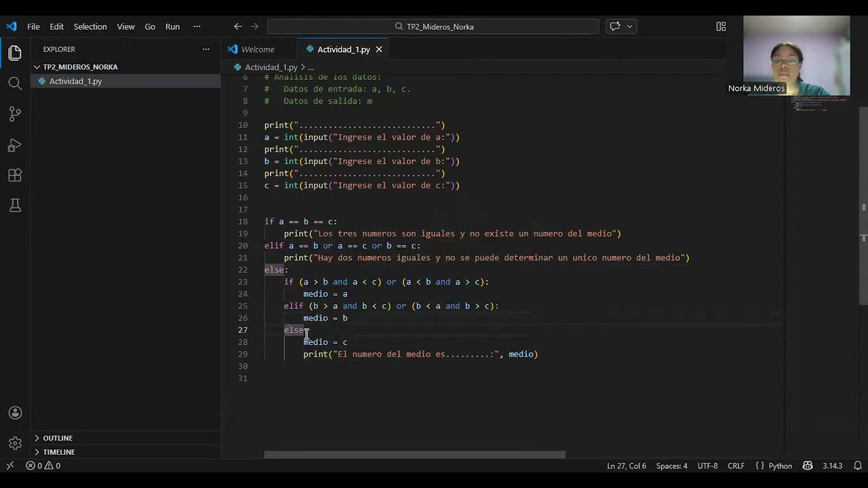Image resolution: width=868 pixels, height=488 pixels.
Task: Change encoding via UTF-8 status
Action: click(707, 466)
